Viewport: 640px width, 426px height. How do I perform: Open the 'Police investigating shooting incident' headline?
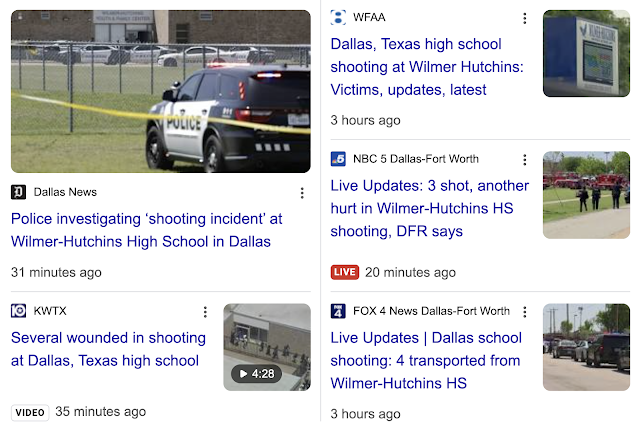pyautogui.click(x=147, y=230)
